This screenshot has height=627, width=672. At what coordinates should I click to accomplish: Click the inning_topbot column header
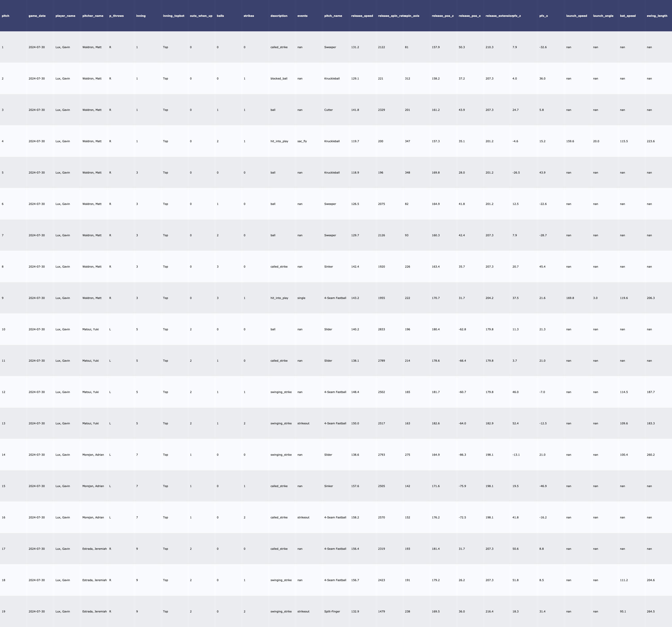click(173, 16)
